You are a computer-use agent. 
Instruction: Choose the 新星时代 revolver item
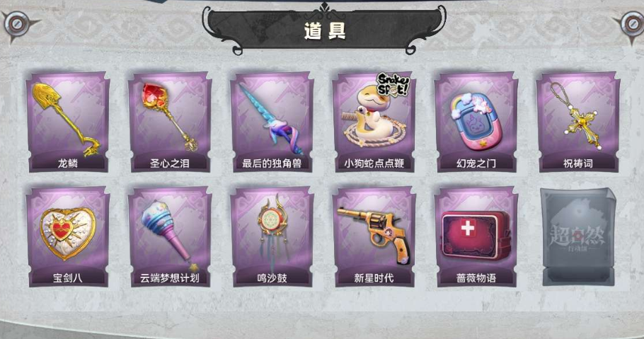(374, 236)
